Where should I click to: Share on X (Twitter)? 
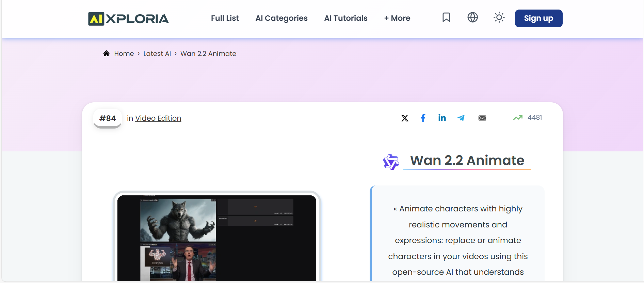tap(405, 118)
